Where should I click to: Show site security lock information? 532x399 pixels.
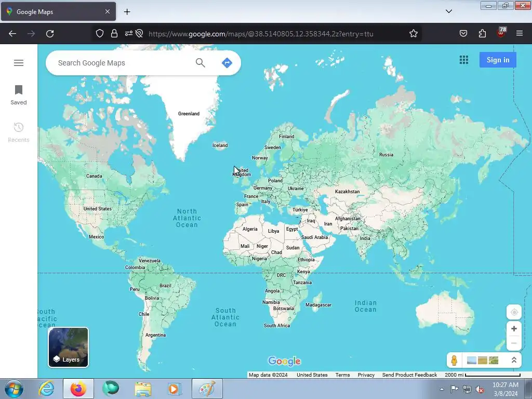pos(114,34)
